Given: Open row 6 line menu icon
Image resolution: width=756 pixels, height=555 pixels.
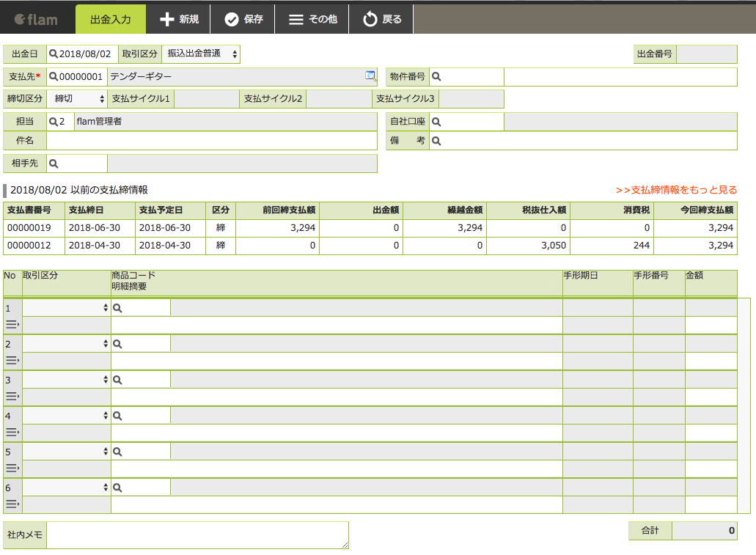Looking at the screenshot, I should click(x=12, y=504).
